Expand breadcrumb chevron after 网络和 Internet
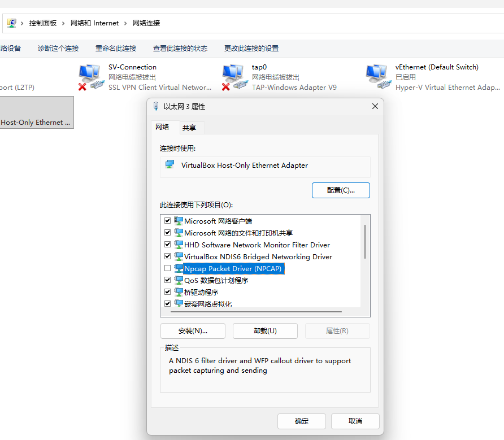Image resolution: width=504 pixels, height=440 pixels. tap(126, 23)
